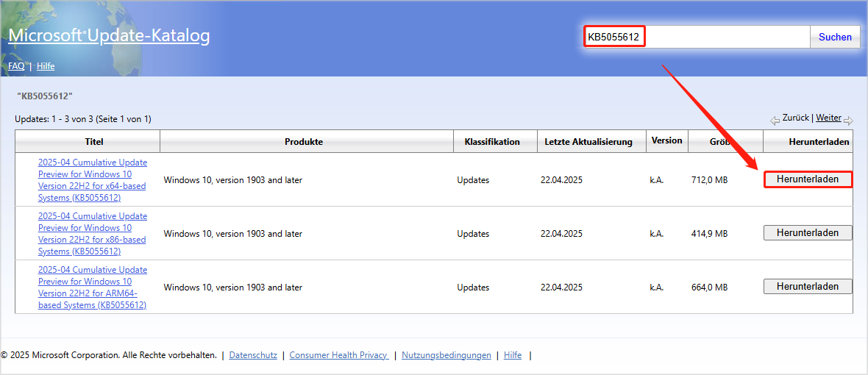Download the 664,0 MB ARM64 update

[808, 287]
